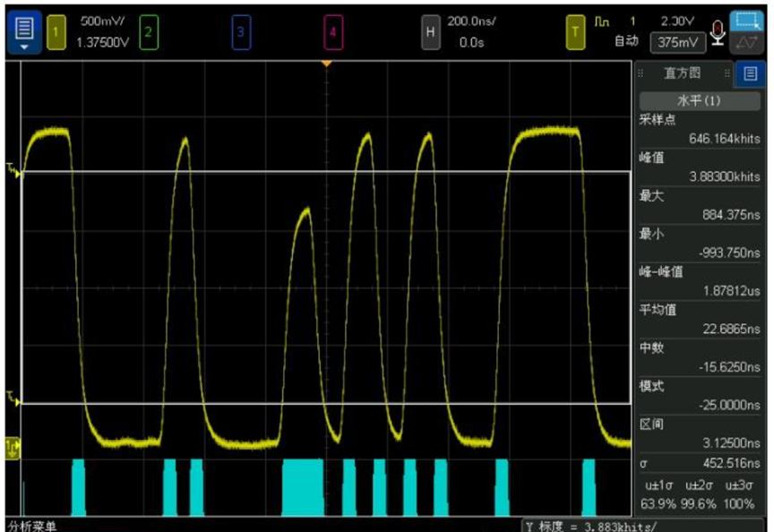Tap the trigger level 2.30V reading
This screenshot has width=774, height=532.
coord(677,21)
